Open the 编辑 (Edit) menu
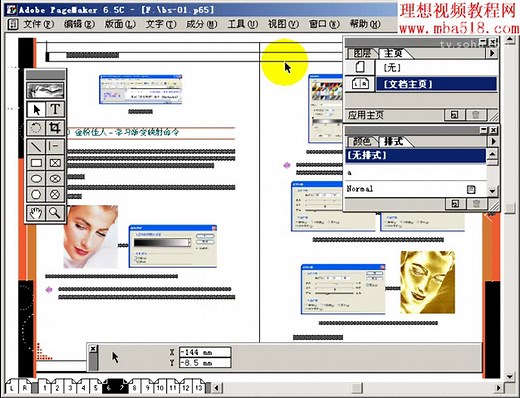The image size is (520, 398). [x=79, y=24]
